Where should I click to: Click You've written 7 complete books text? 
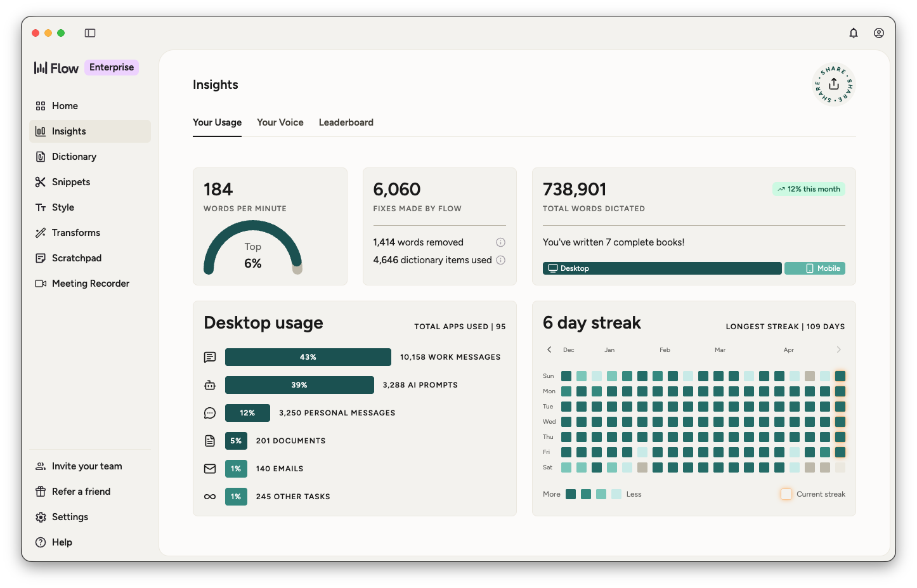tap(614, 242)
